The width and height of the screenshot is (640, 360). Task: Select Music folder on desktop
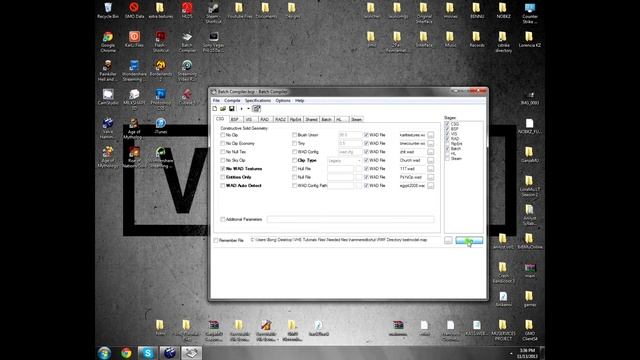coord(450,40)
